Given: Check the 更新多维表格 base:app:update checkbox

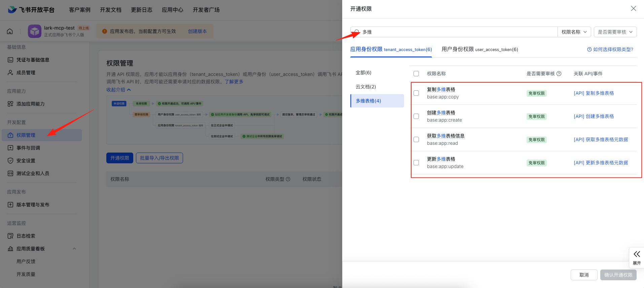Looking at the screenshot, I should click(416, 163).
